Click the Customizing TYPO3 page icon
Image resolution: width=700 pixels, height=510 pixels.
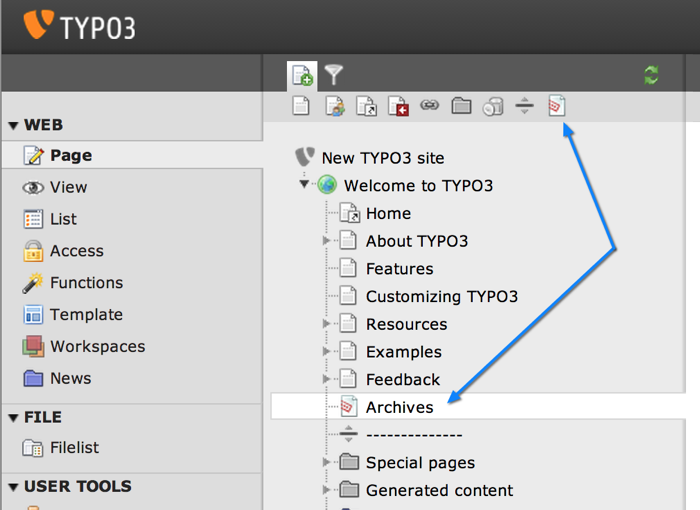pos(348,296)
